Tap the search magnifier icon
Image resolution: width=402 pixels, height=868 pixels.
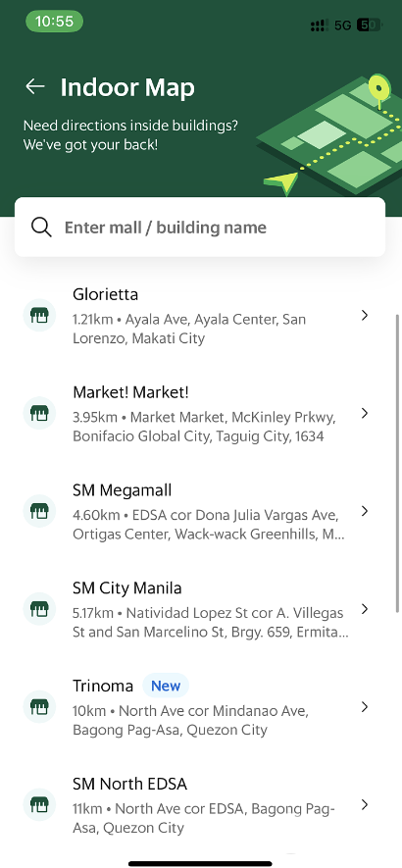[41, 227]
